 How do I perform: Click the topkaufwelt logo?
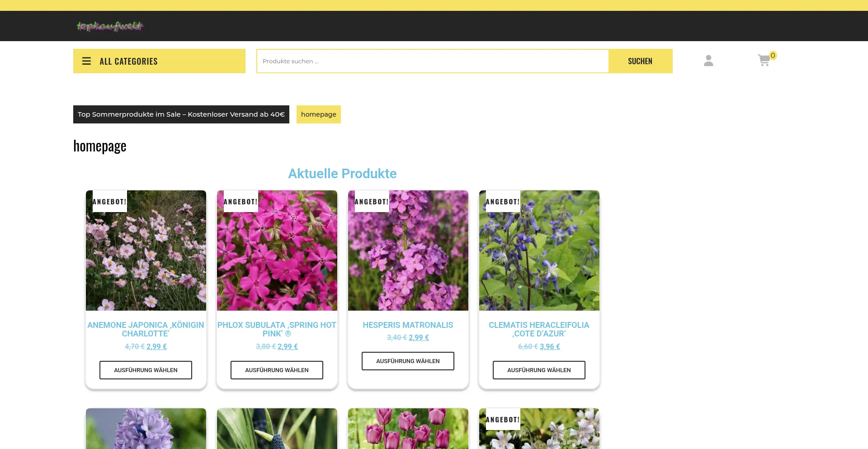pos(110,26)
